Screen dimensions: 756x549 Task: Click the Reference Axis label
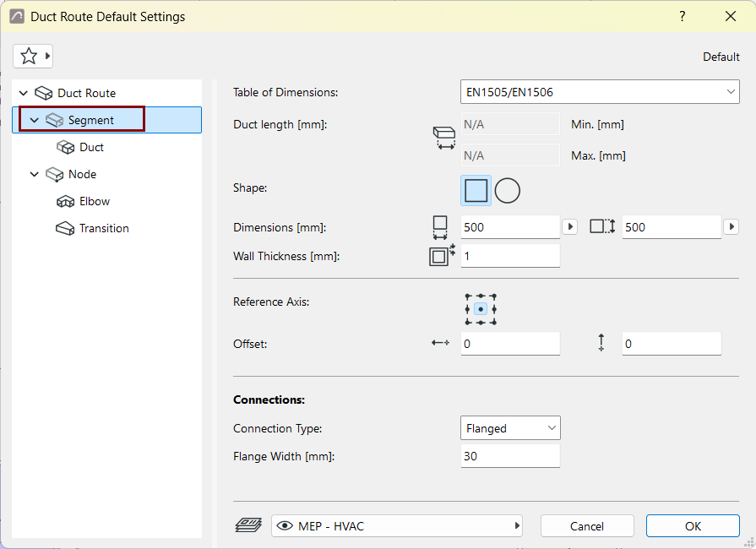coord(271,302)
